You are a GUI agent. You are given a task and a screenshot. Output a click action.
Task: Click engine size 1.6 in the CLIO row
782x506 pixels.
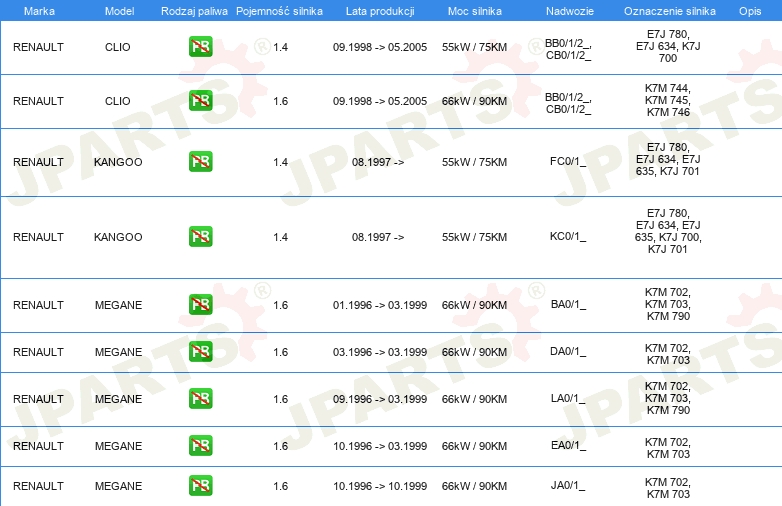pos(281,101)
